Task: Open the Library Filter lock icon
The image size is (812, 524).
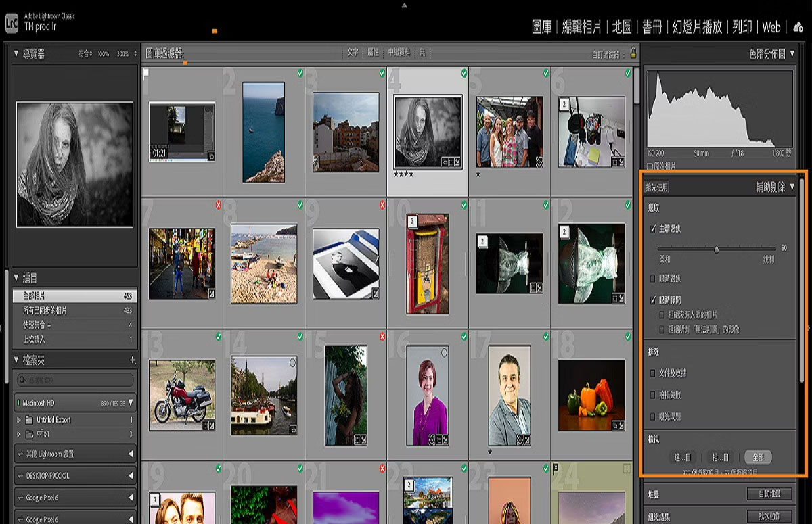Action: [x=634, y=52]
